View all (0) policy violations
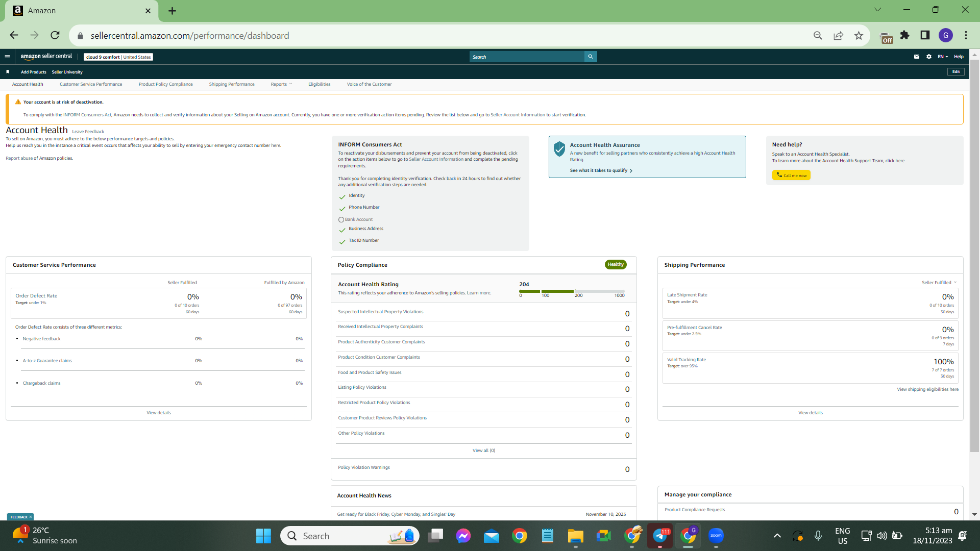Viewport: 980px width, 551px height. (484, 450)
